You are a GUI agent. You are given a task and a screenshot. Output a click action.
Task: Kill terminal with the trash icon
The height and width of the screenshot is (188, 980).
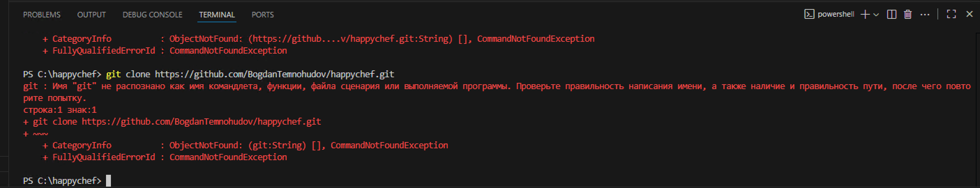[x=908, y=14]
